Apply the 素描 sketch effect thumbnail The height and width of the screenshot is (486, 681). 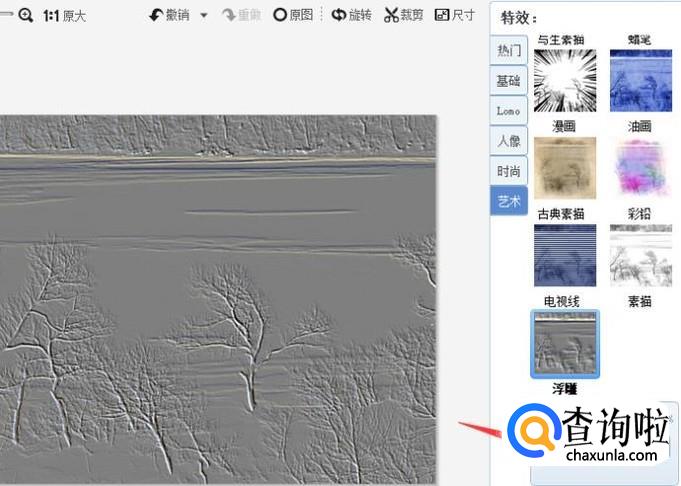(641, 256)
